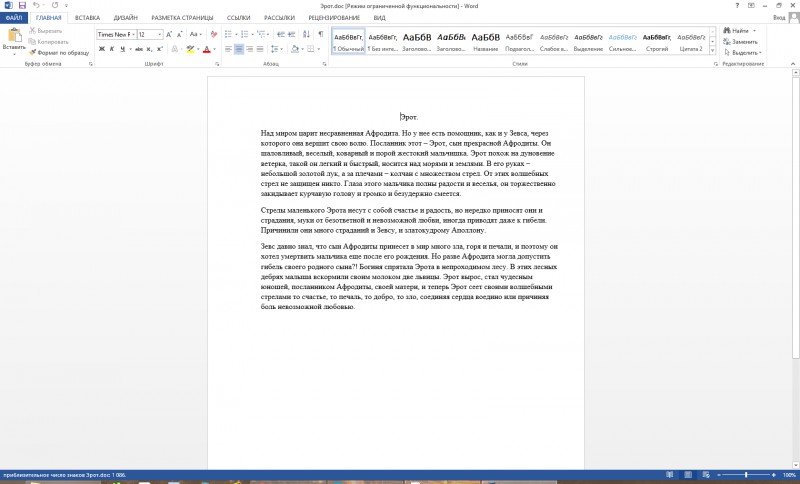The image size is (800, 484).
Task: Apply the Название style
Action: tap(485, 41)
